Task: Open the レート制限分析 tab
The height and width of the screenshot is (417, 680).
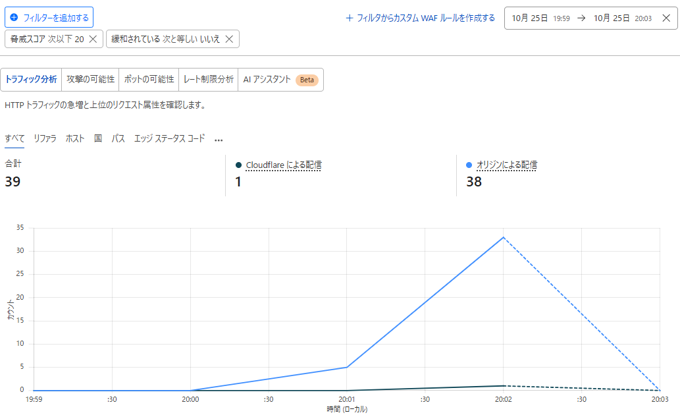Action: (208, 79)
